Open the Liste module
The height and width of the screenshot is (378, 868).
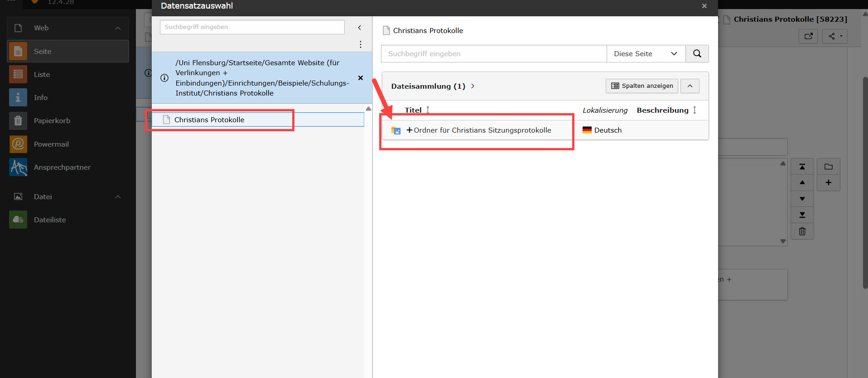coord(42,74)
